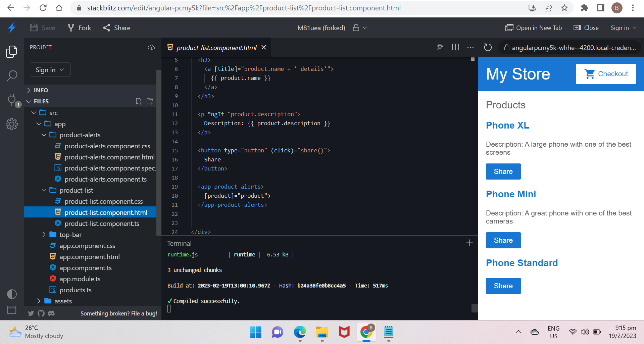
Task: Create a new file in the FILES section
Action: (x=139, y=101)
